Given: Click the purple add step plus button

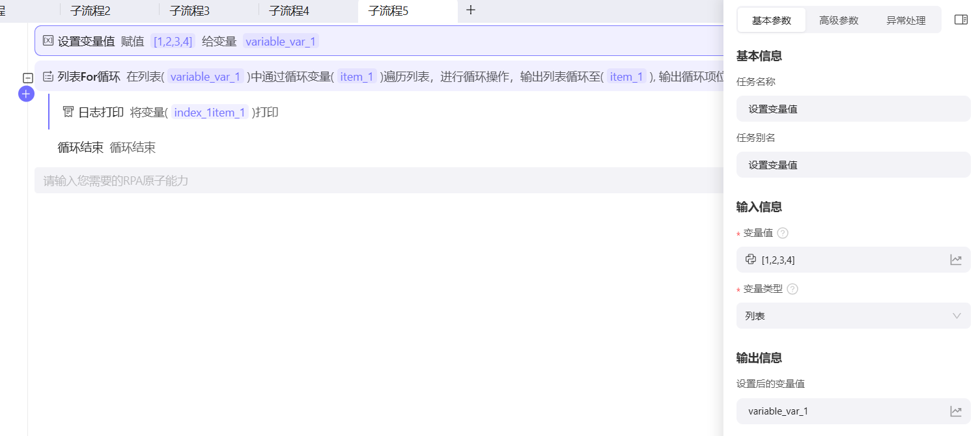Looking at the screenshot, I should (x=25, y=94).
